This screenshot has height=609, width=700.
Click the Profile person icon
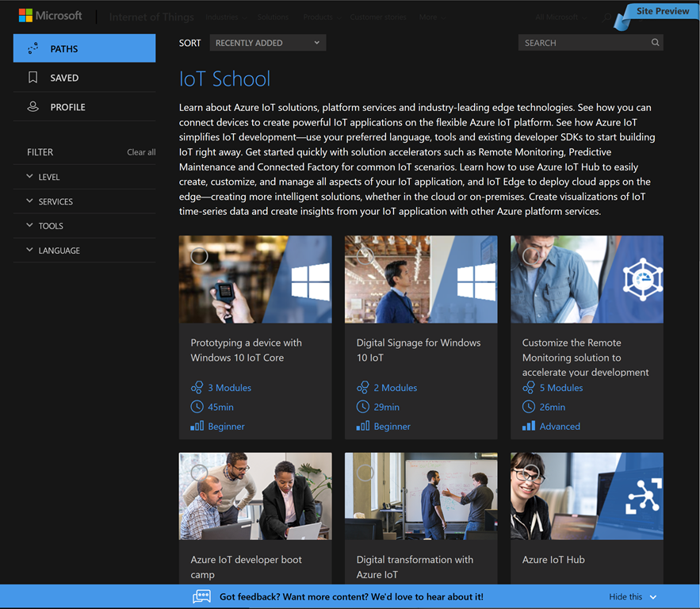click(x=33, y=107)
